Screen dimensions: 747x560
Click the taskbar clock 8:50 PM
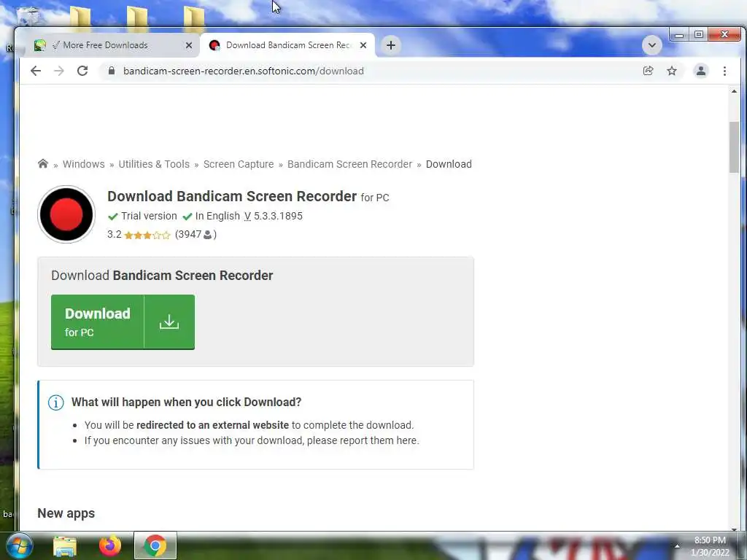710,540
